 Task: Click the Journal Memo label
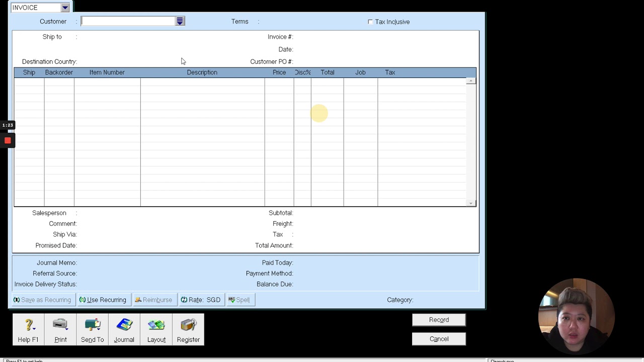tap(57, 262)
